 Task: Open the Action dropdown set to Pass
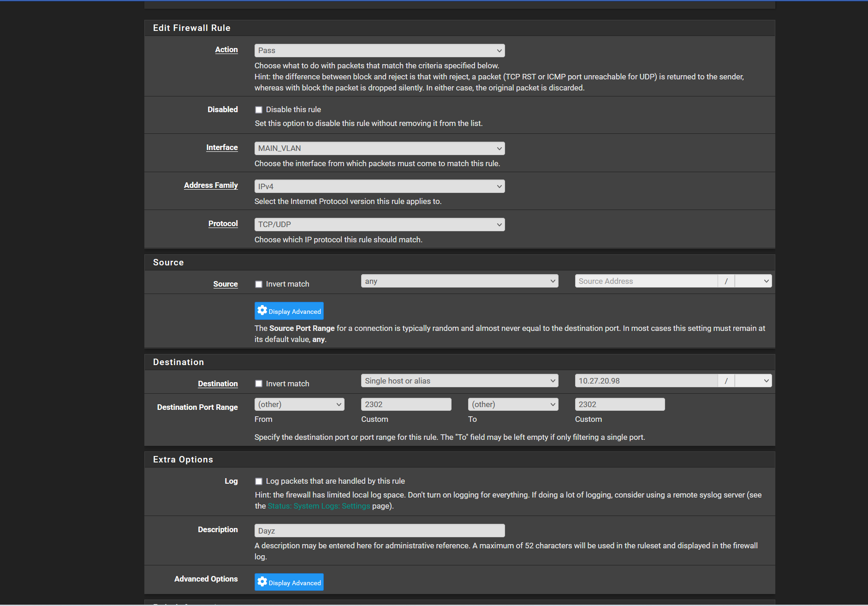(x=380, y=50)
